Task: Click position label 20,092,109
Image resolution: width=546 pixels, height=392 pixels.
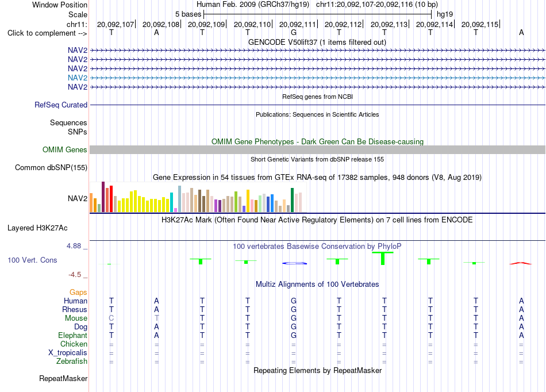Action: (206, 24)
